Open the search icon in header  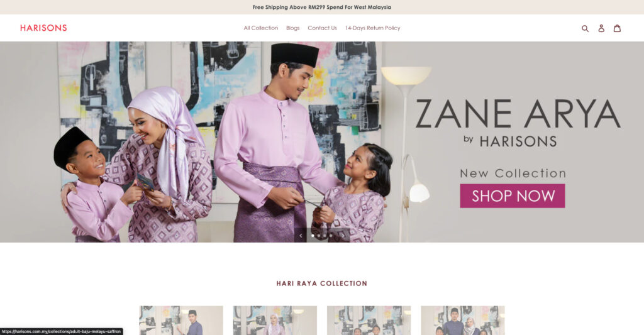586,28
